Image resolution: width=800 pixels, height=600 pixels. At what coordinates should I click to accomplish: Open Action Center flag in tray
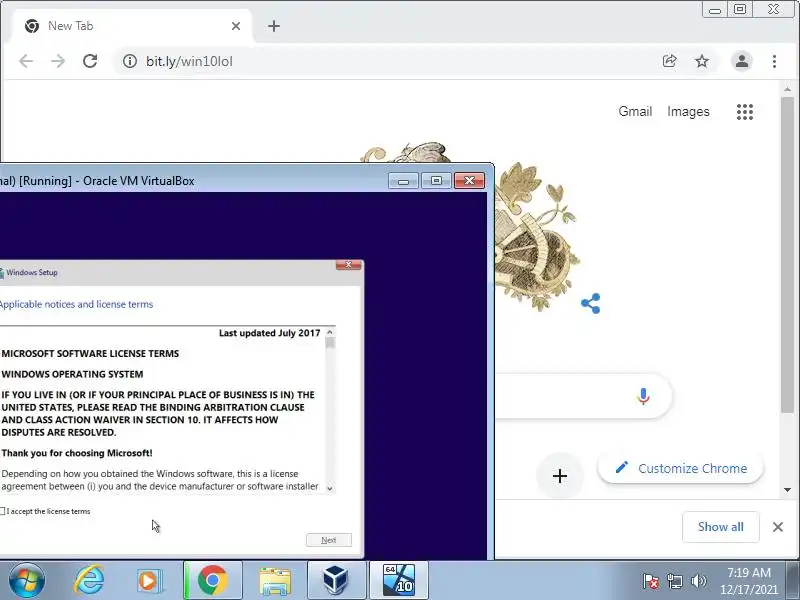[x=651, y=581]
